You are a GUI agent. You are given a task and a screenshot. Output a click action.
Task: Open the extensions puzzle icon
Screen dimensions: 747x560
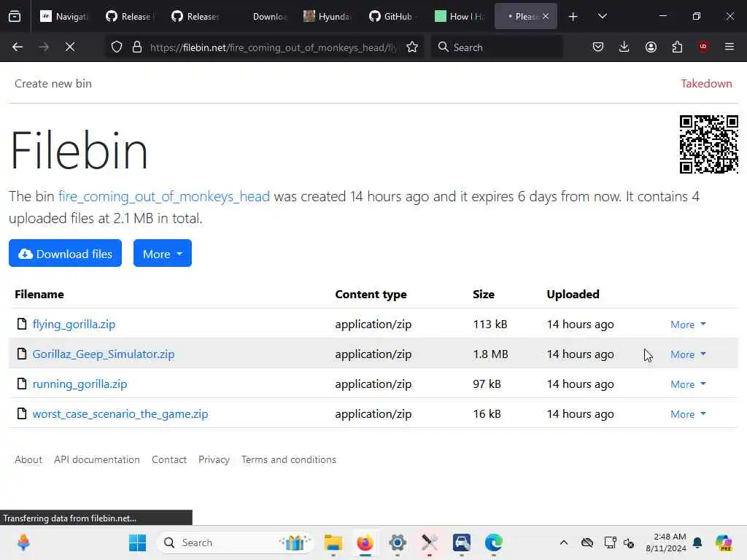tap(677, 47)
